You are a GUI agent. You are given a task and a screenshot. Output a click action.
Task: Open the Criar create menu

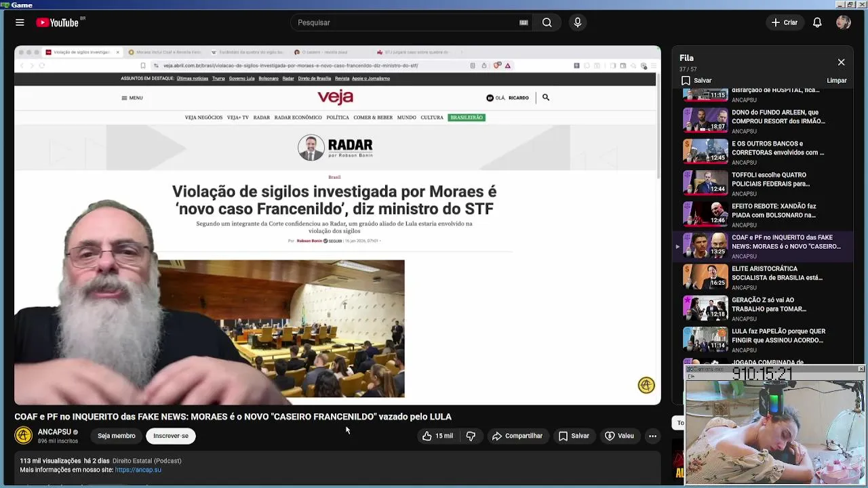coord(785,22)
